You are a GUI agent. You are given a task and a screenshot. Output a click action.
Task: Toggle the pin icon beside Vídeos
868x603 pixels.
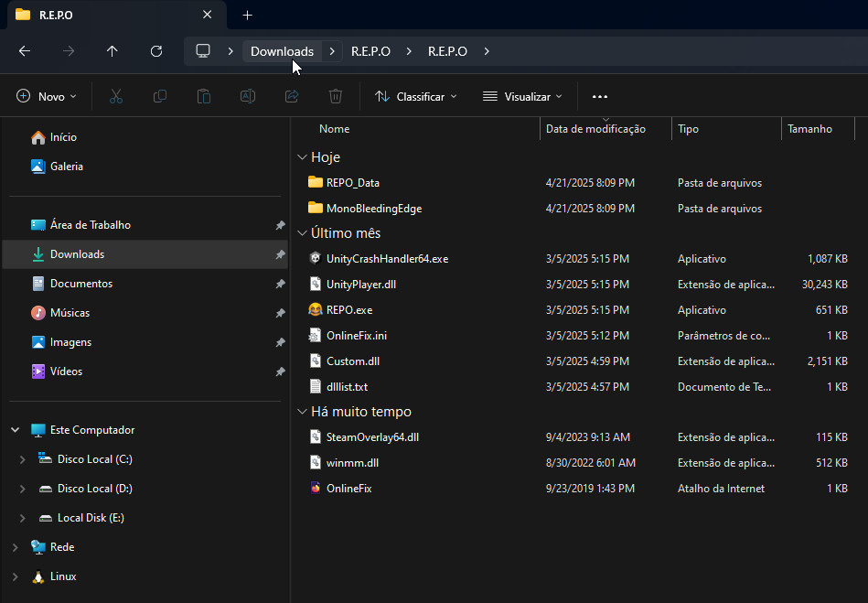pyautogui.click(x=280, y=371)
